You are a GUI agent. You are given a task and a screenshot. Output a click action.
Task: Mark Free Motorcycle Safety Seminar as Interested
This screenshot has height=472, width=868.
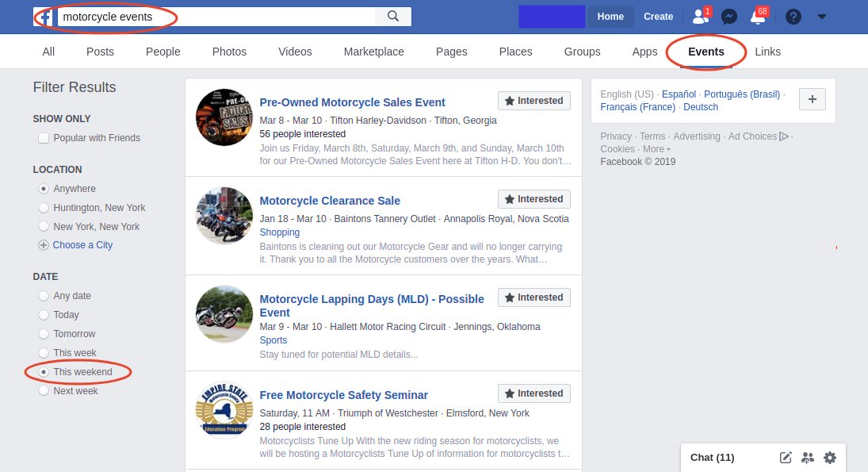pyautogui.click(x=534, y=393)
